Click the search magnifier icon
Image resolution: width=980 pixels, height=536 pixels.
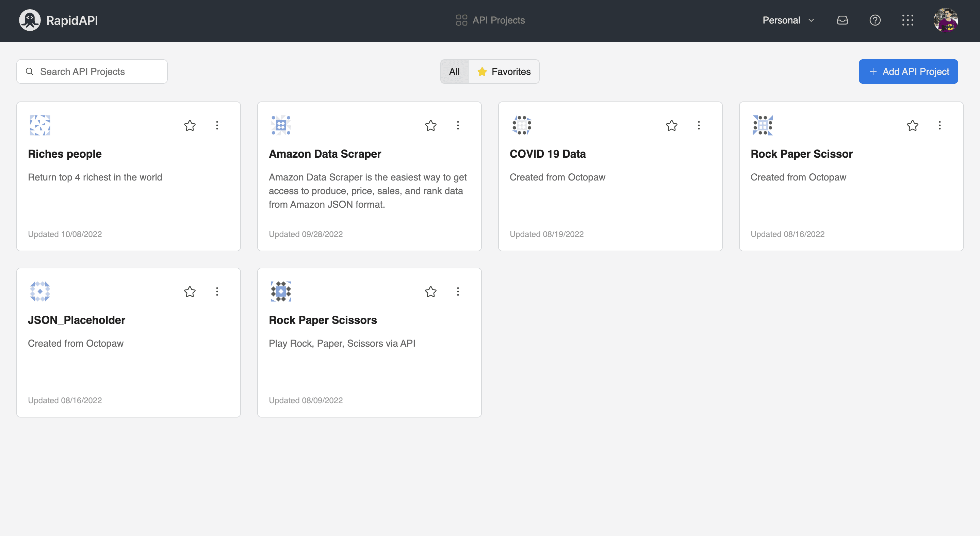click(x=30, y=72)
